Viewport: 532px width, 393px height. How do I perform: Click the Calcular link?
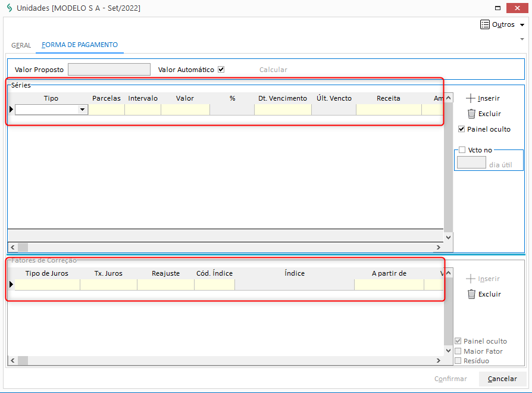coord(273,70)
